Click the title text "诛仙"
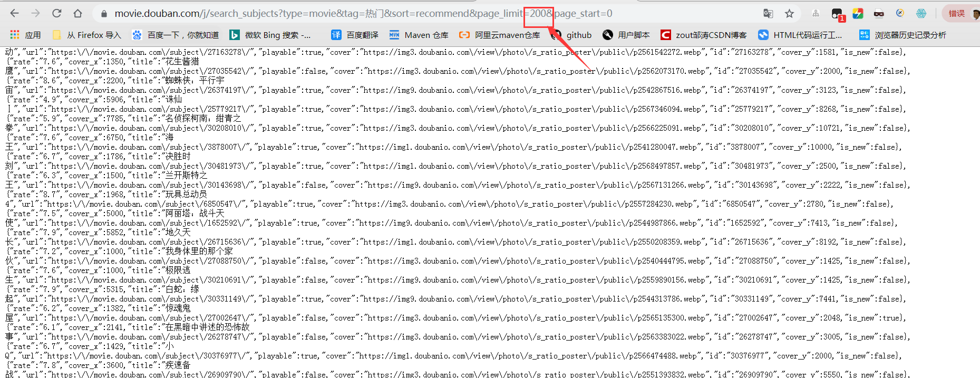This screenshot has width=980, height=378. point(174,100)
